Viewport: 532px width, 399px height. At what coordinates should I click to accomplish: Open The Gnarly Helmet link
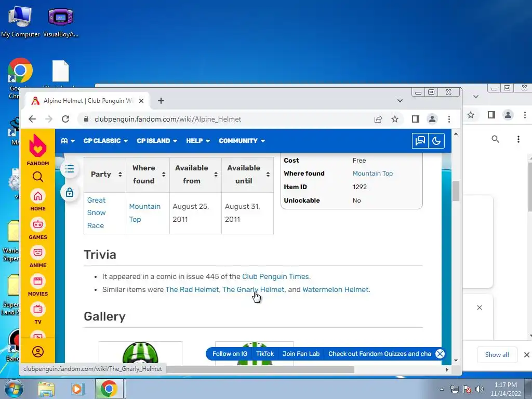[x=253, y=289]
